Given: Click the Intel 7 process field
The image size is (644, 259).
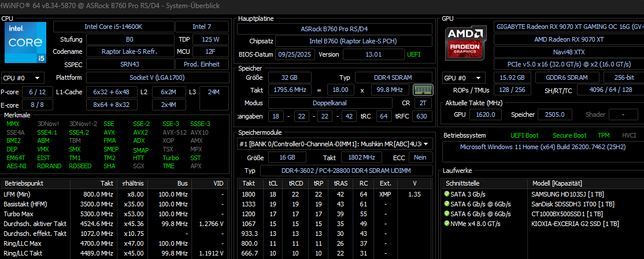Looking at the screenshot, I should tap(202, 27).
